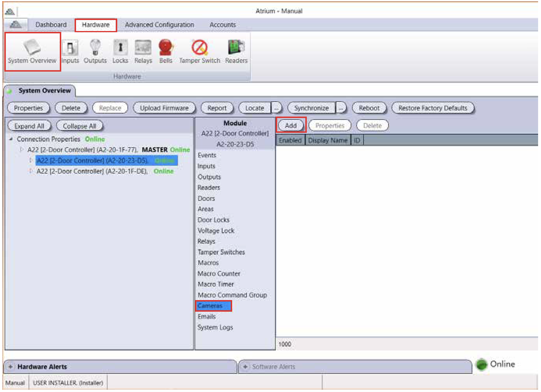Expand the A2-20-1F-DE controller node

coord(31,171)
